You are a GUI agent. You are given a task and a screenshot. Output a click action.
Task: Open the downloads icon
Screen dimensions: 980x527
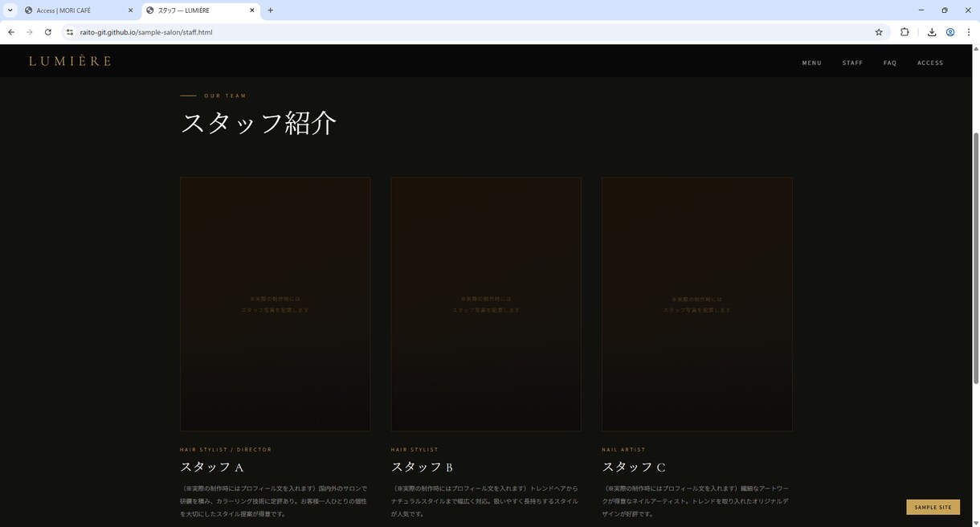point(932,32)
